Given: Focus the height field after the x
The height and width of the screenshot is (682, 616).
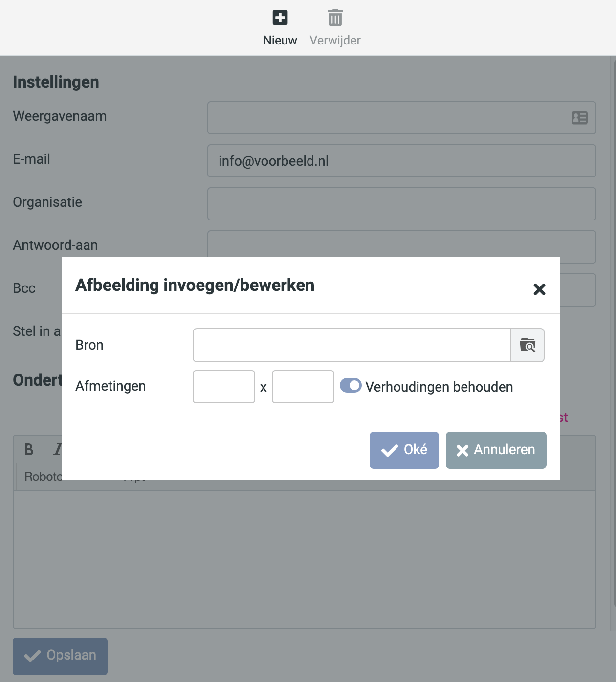Looking at the screenshot, I should click(x=303, y=387).
